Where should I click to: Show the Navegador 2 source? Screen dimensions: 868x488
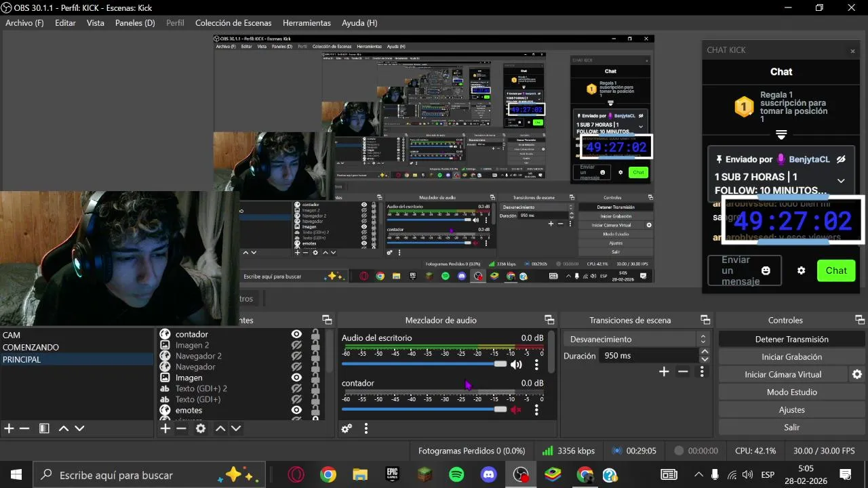click(x=296, y=356)
